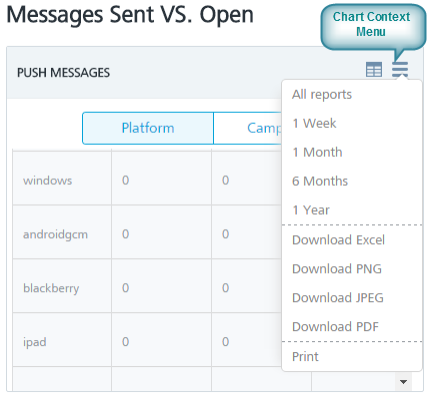Choose 1 Week range
The width and height of the screenshot is (429, 398).
pyautogui.click(x=314, y=123)
